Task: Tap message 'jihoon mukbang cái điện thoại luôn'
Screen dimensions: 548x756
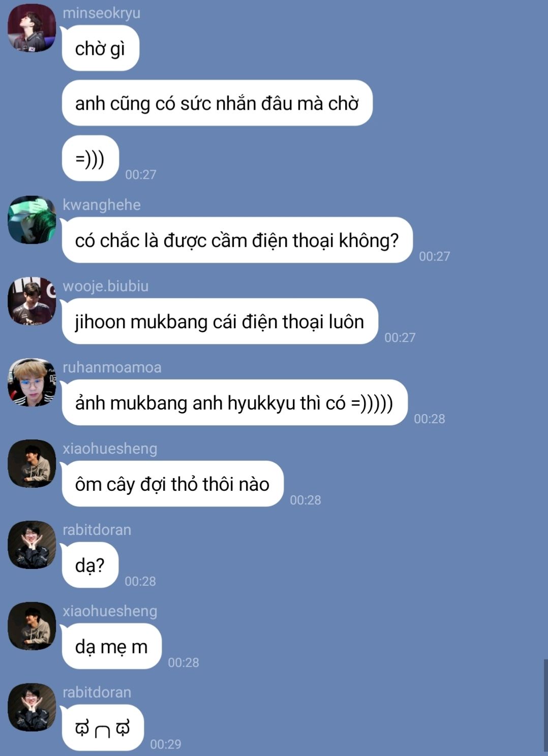Action: pos(220,322)
